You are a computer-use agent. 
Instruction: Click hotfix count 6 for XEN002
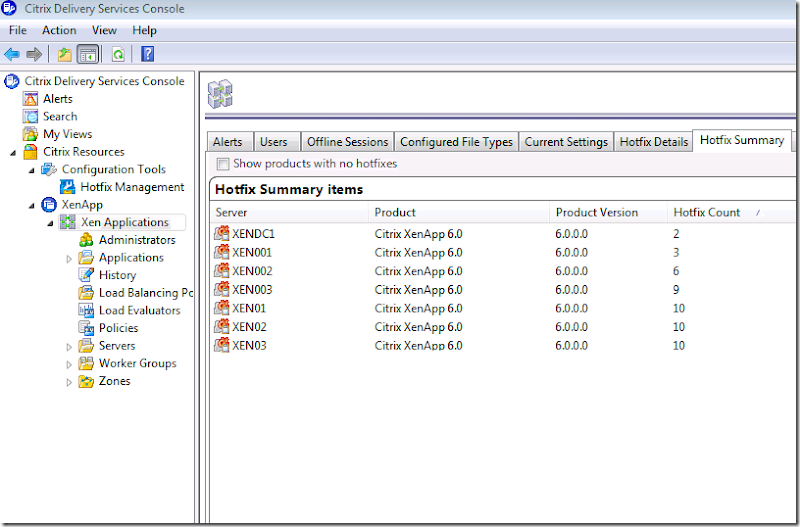676,271
